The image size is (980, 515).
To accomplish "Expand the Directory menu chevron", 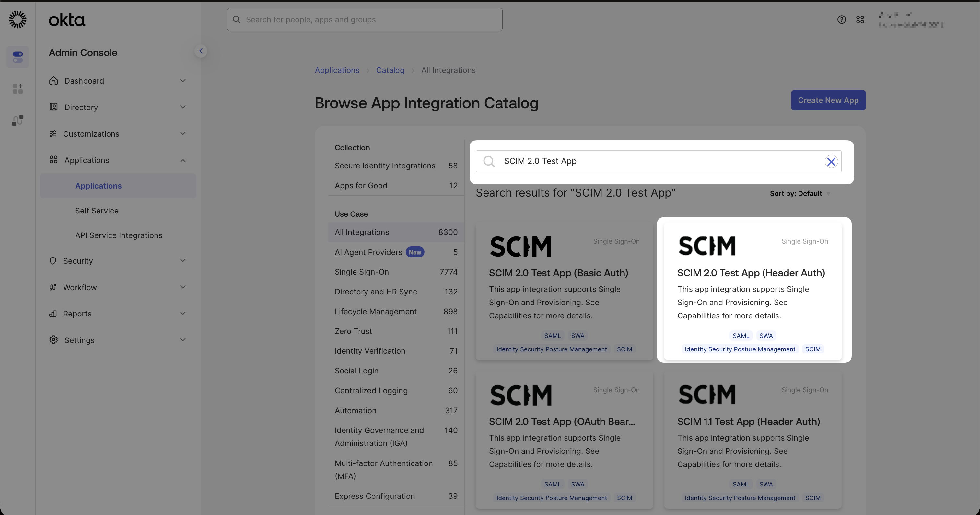I will click(x=183, y=107).
